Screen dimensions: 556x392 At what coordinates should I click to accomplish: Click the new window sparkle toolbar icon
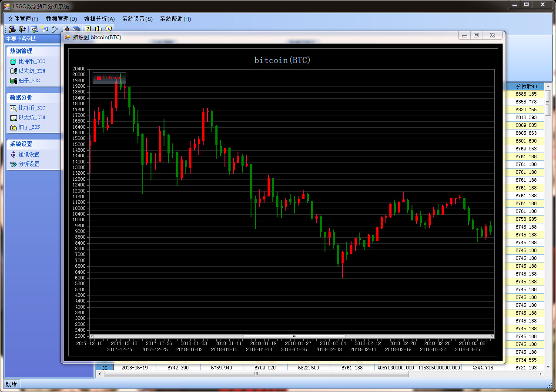[44, 29]
